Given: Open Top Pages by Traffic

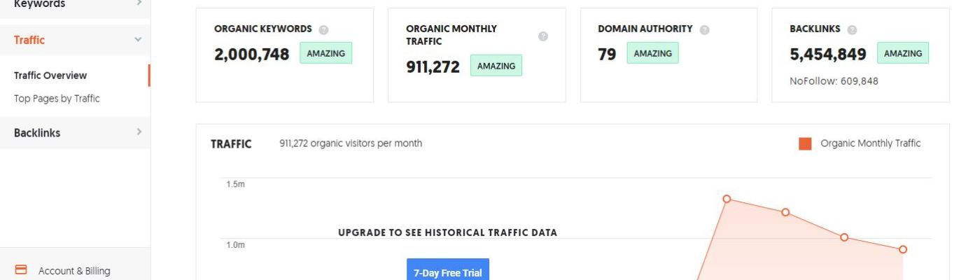Looking at the screenshot, I should [57, 99].
